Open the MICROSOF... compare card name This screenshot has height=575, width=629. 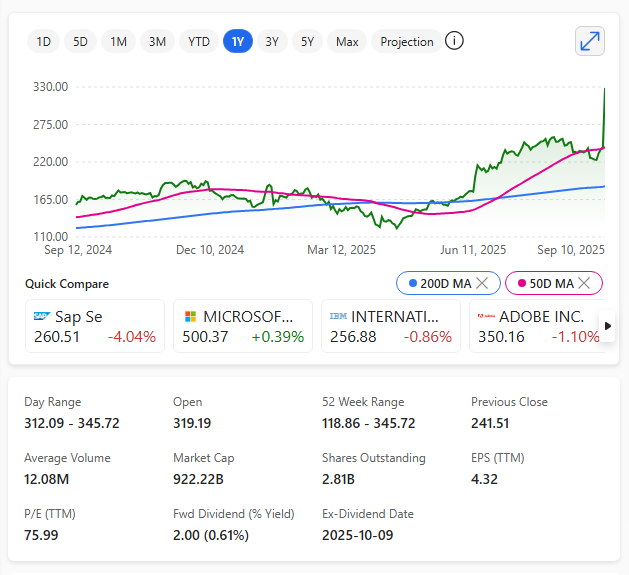[x=248, y=317]
